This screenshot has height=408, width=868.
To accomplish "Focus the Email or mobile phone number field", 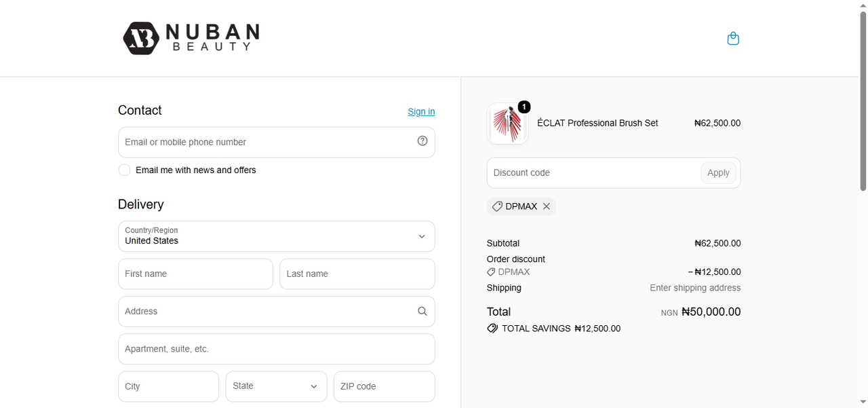I will click(x=277, y=142).
